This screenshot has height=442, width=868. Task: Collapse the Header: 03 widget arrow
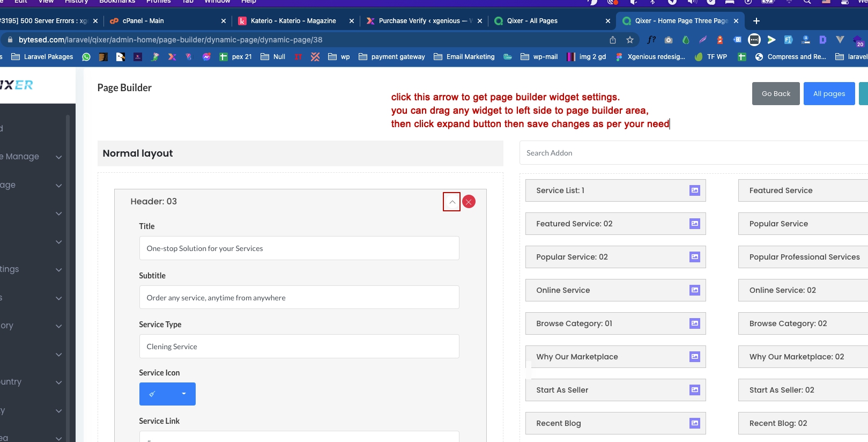(x=452, y=202)
